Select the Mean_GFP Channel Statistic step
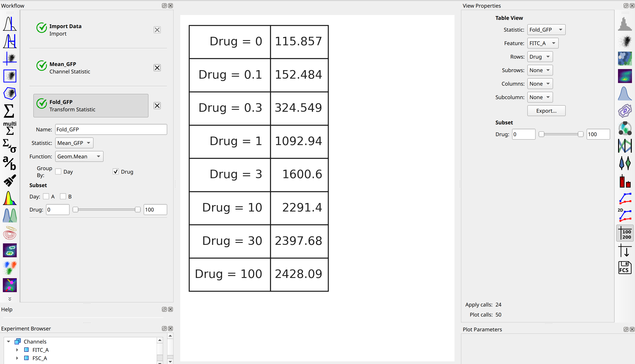This screenshot has width=635, height=364. tap(90, 68)
